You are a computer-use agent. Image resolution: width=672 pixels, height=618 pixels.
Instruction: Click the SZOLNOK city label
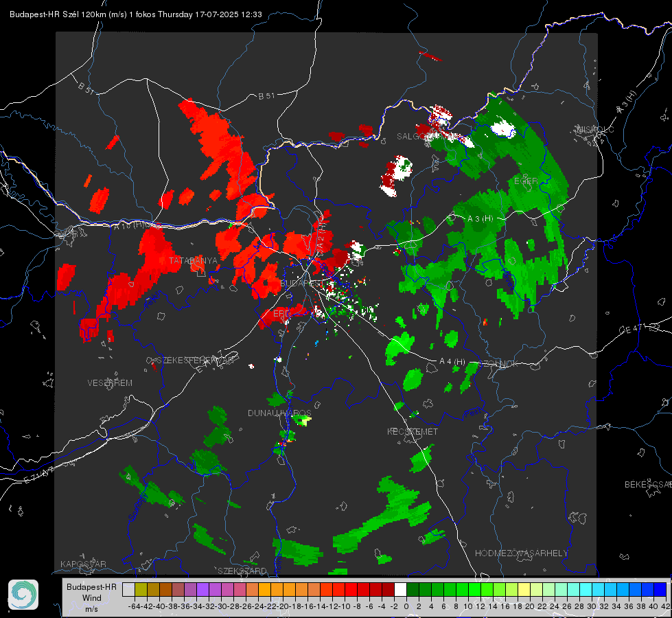coord(498,363)
